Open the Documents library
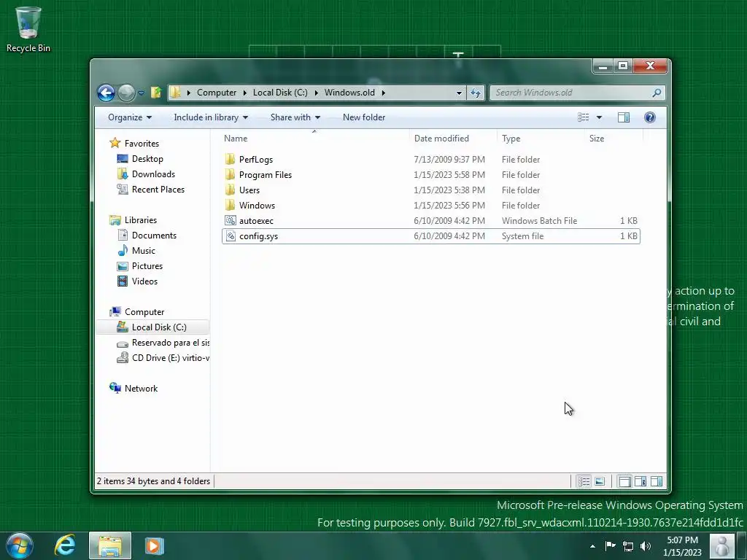 click(154, 236)
